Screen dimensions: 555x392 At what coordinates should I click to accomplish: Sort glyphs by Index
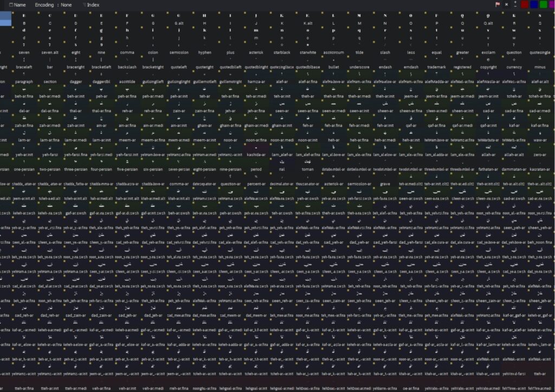click(93, 4)
